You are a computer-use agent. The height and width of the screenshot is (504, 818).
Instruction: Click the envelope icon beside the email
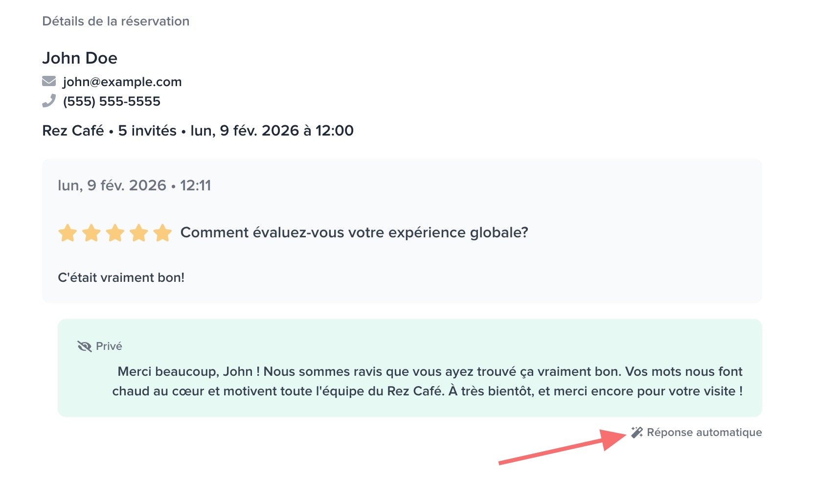(49, 81)
